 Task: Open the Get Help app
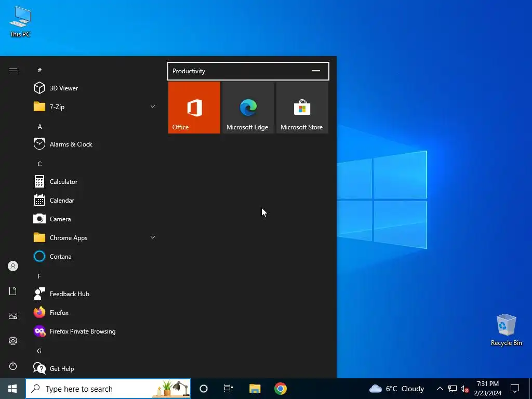point(95,368)
